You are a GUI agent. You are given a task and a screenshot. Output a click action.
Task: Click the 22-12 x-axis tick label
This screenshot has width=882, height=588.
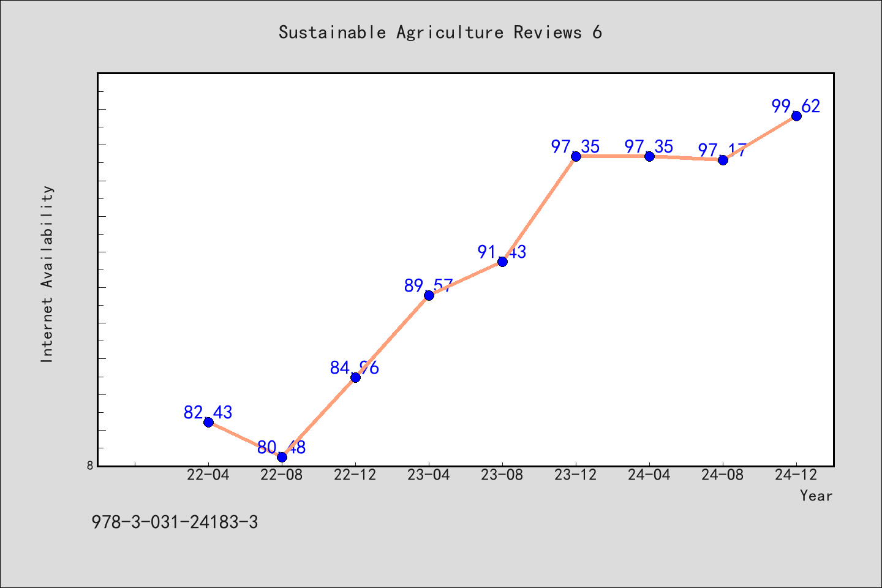355,475
